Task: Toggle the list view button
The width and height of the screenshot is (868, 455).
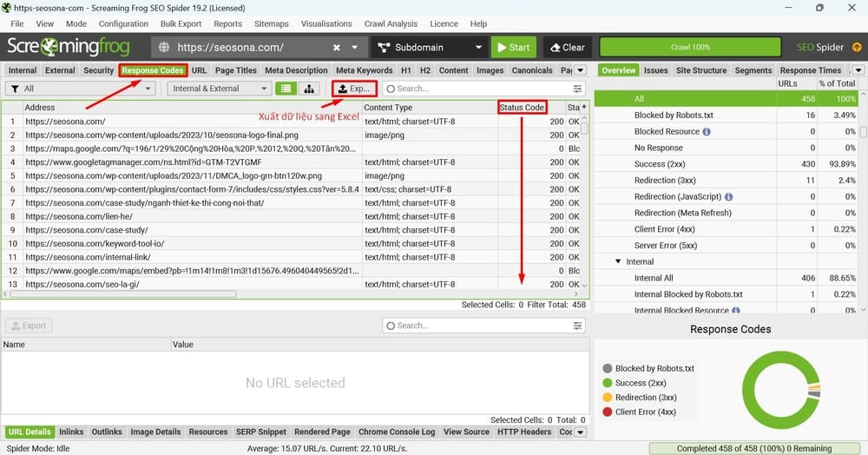Action: [x=285, y=89]
